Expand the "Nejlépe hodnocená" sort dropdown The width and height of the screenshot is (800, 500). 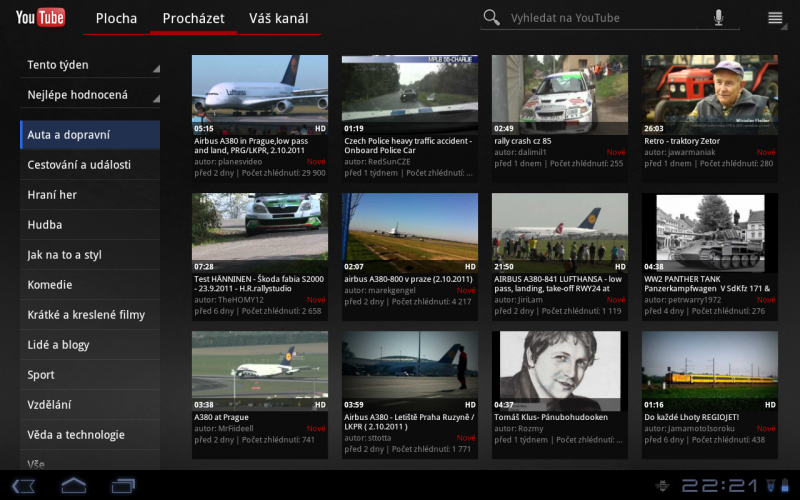pyautogui.click(x=90, y=95)
